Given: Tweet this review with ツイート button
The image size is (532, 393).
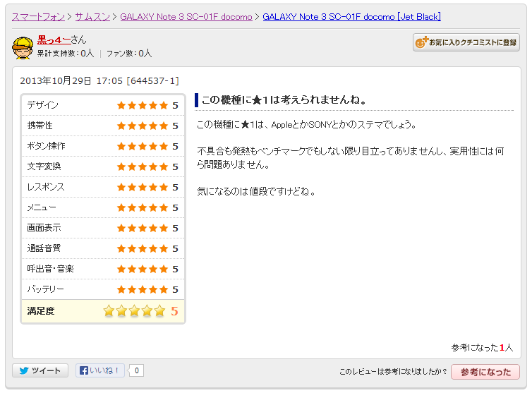Looking at the screenshot, I should (40, 370).
